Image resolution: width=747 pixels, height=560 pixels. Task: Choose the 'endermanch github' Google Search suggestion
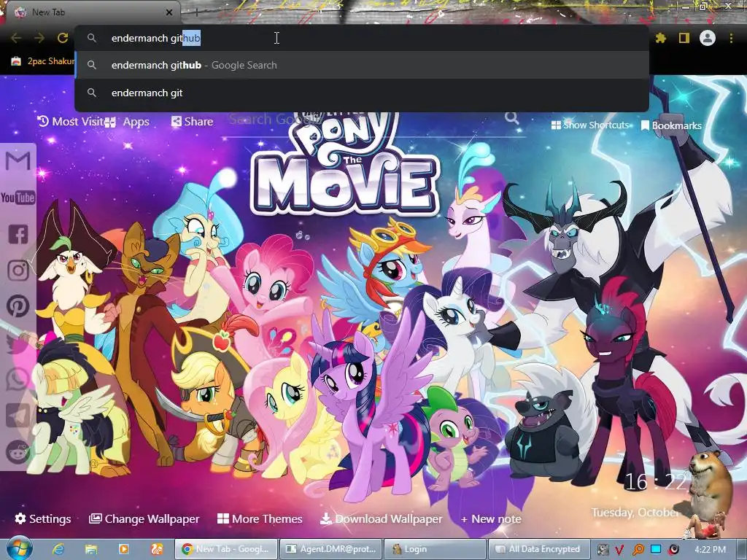[x=362, y=65]
